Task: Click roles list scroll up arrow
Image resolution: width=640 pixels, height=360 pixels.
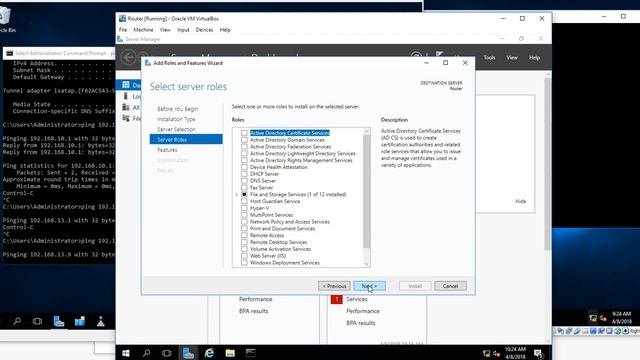Action: pos(367,131)
